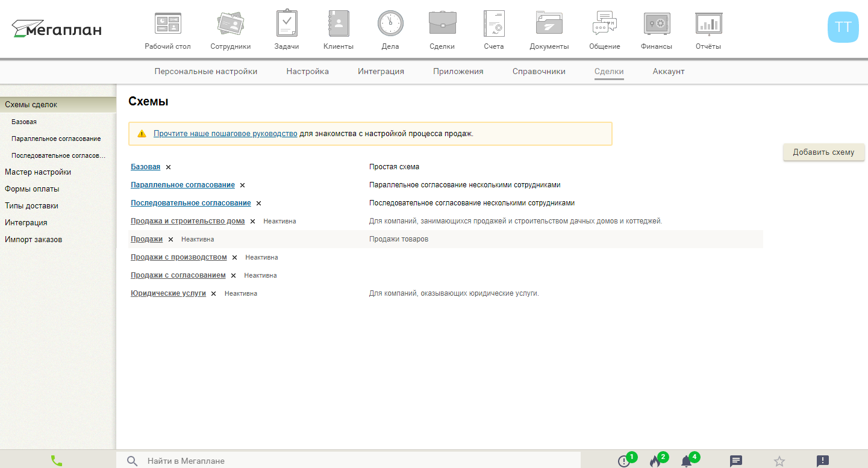Delete Продажа и строительство дома with x
The image size is (868, 468).
point(252,222)
